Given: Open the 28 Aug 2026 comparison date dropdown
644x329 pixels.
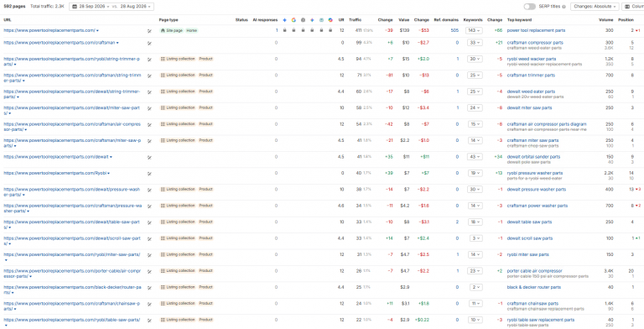Looking at the screenshot, I should click(137, 7).
